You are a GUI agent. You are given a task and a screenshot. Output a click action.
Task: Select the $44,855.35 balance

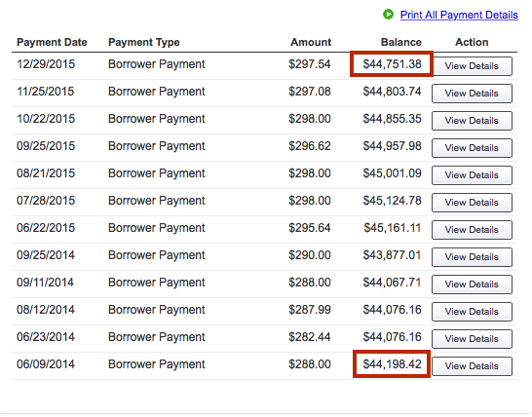tap(393, 119)
